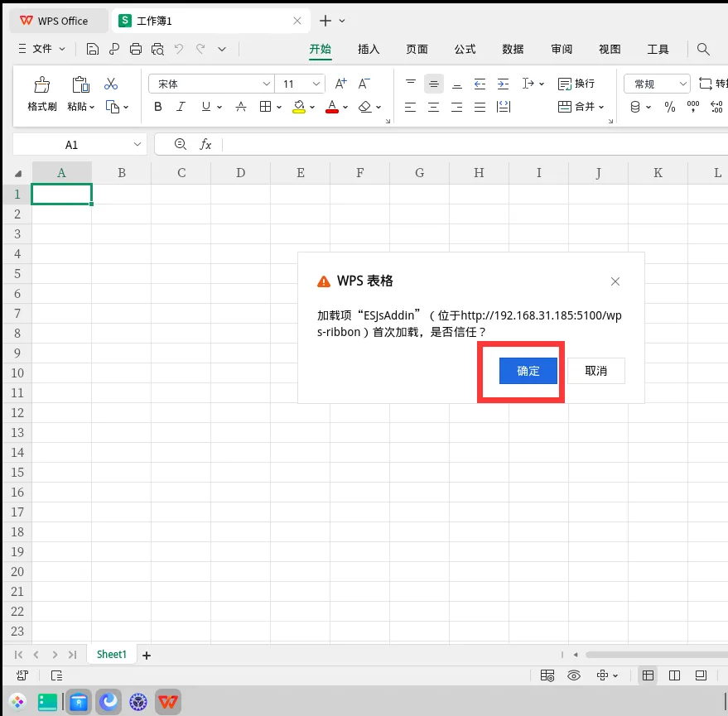Switch to the 公式 tab
728x716 pixels.
coord(465,49)
